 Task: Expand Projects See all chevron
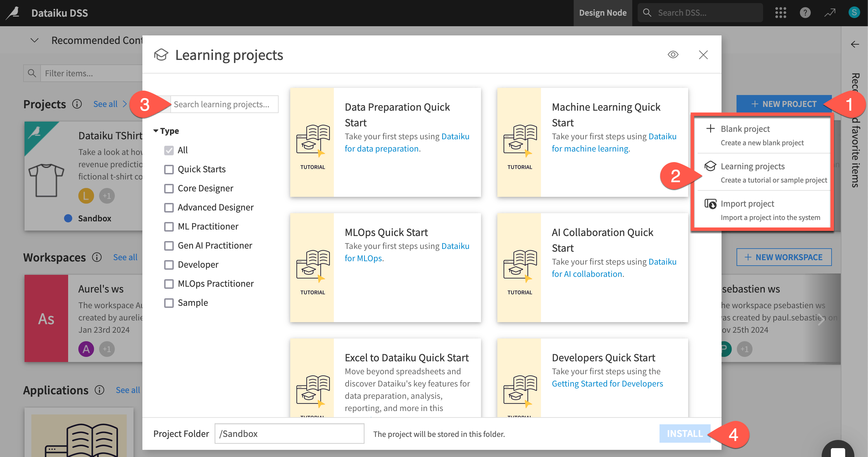125,104
